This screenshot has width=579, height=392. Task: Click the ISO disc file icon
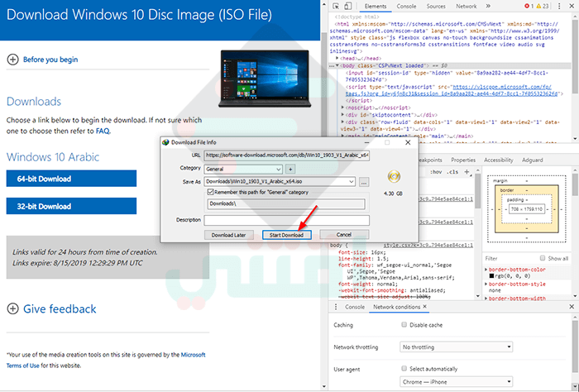click(394, 176)
